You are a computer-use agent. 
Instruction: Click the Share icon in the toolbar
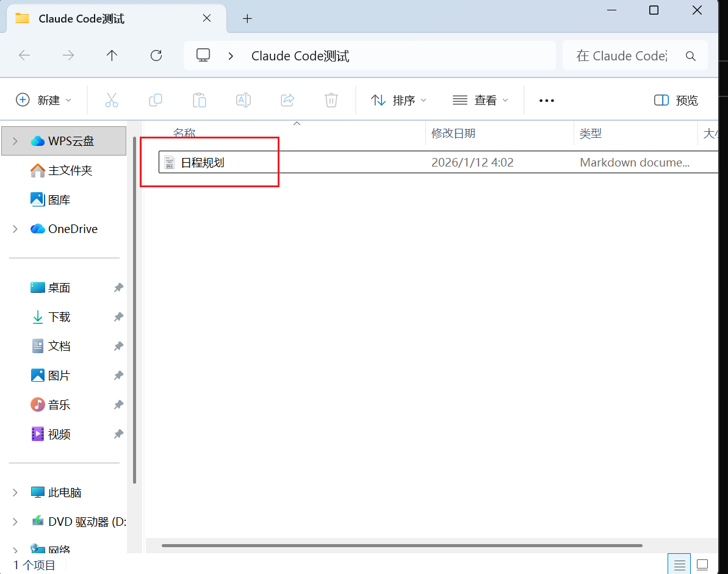287,99
